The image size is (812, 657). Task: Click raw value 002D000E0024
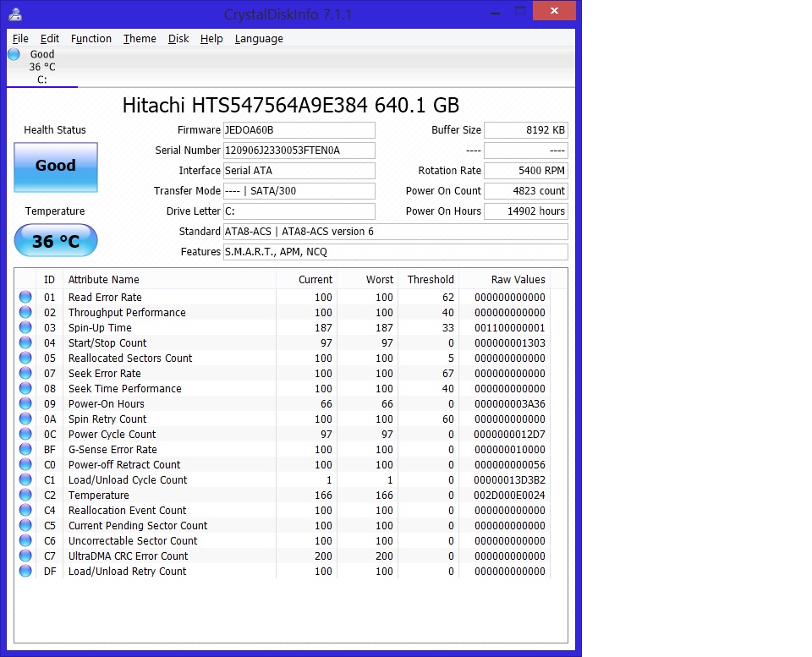tap(509, 495)
